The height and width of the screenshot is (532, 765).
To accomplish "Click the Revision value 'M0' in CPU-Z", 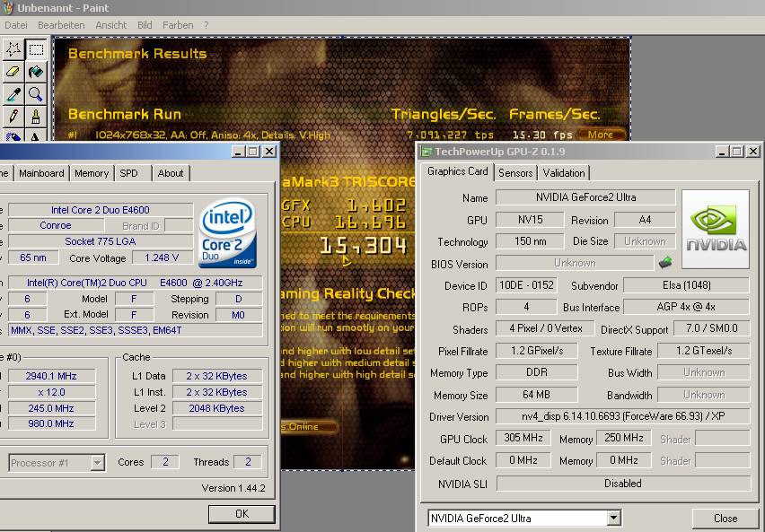I will tap(238, 315).
